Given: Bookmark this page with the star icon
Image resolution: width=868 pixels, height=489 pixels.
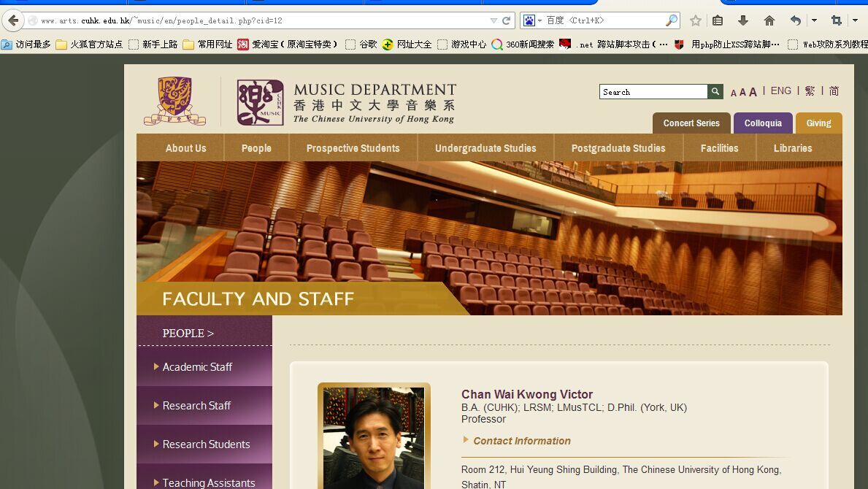Looking at the screenshot, I should [695, 20].
